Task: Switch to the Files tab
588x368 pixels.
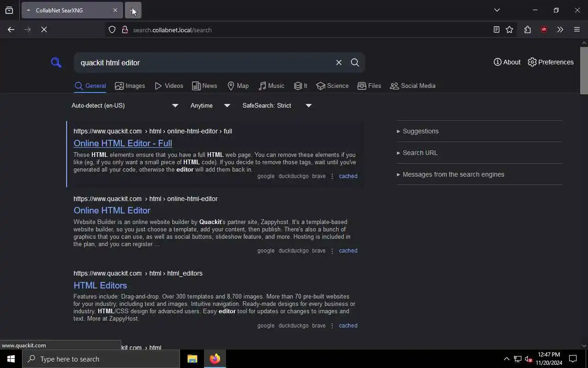Action: (x=369, y=86)
